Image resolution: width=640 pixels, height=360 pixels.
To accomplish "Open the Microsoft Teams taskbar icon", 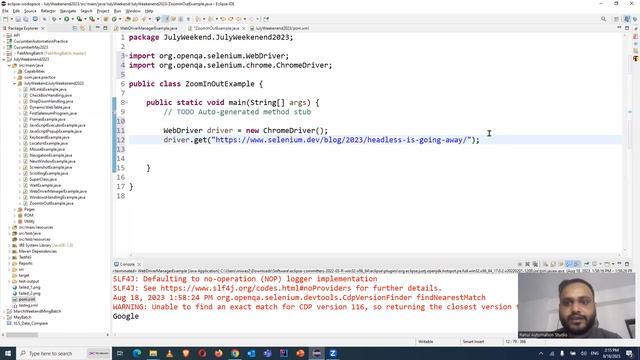I will [x=267, y=353].
